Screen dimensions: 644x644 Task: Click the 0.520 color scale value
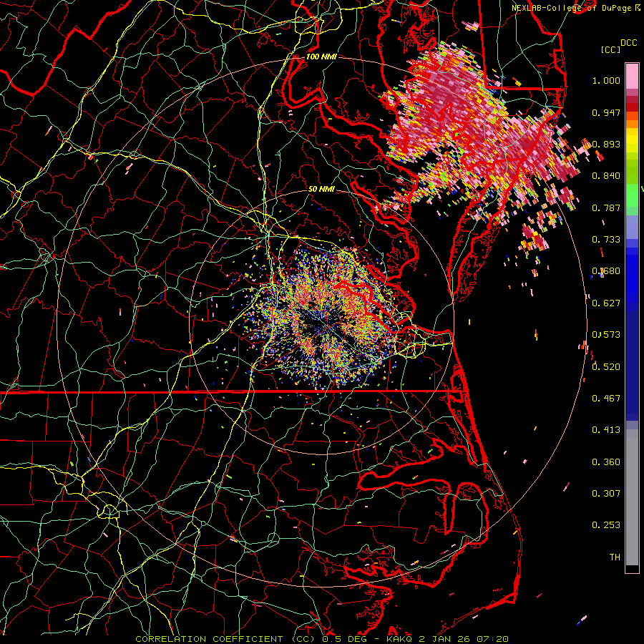point(606,367)
